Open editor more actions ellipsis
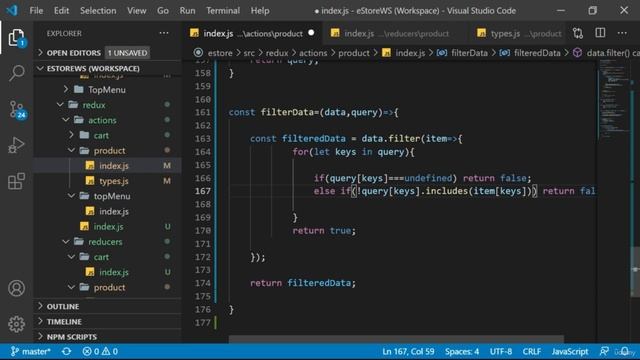The height and width of the screenshot is (360, 640). (x=622, y=33)
